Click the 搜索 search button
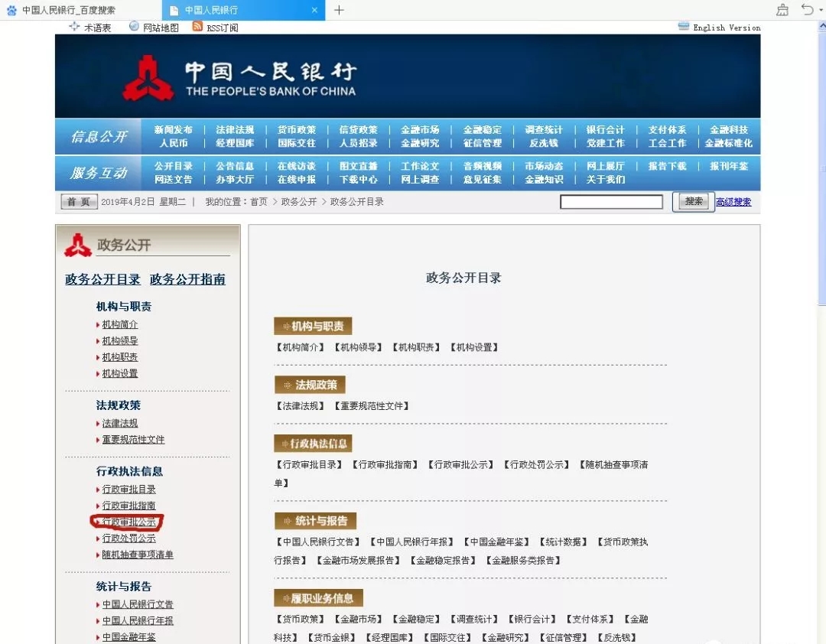Image resolution: width=826 pixels, height=644 pixels. pos(693,201)
